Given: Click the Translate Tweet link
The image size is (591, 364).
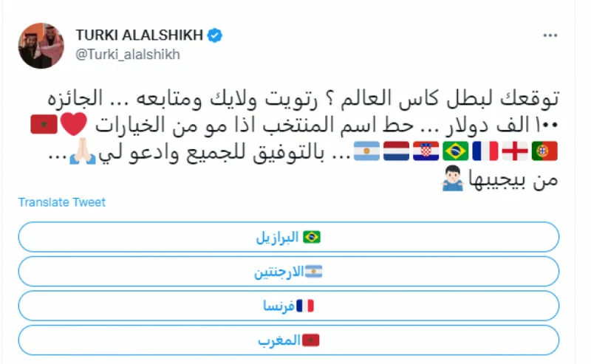Looking at the screenshot, I should [62, 202].
